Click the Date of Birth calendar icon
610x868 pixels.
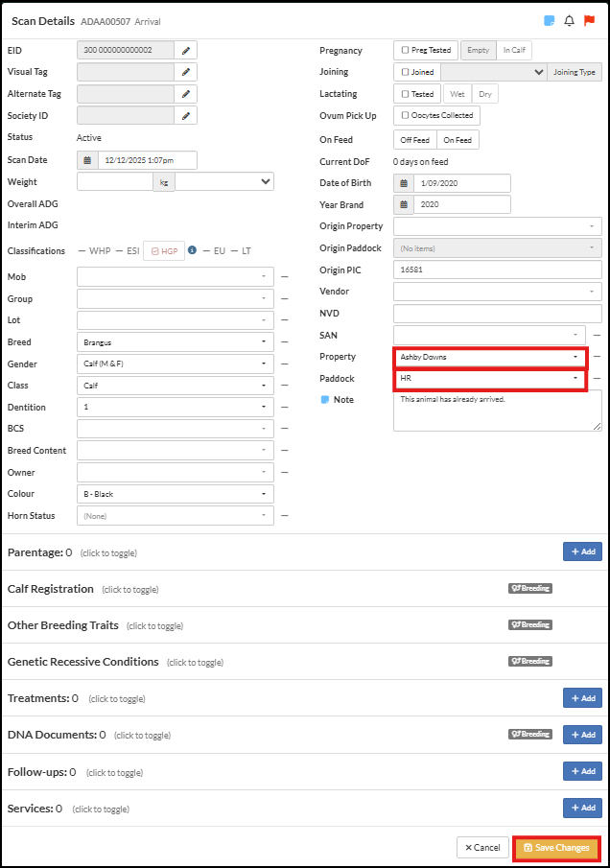click(404, 183)
